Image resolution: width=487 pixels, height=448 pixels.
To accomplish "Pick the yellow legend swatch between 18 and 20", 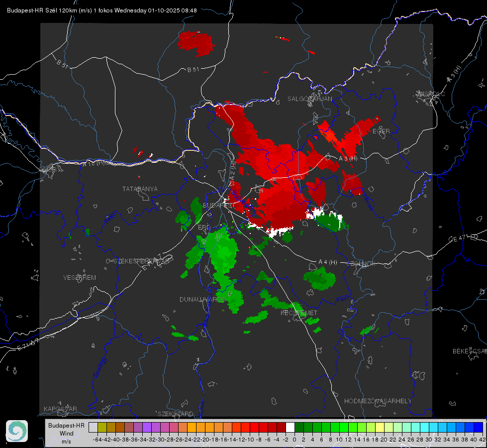I will pyautogui.click(x=380, y=427).
